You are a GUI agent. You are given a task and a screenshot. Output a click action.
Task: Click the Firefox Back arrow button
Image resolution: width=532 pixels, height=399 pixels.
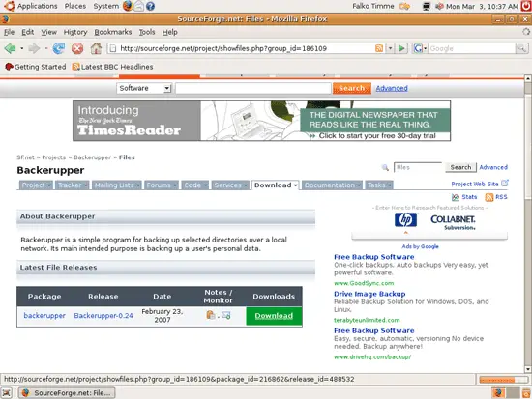11,48
